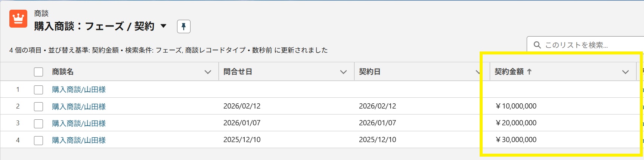Open the ¥10,000,000 opportunity name link
This screenshot has width=644, height=160.
coord(79,107)
